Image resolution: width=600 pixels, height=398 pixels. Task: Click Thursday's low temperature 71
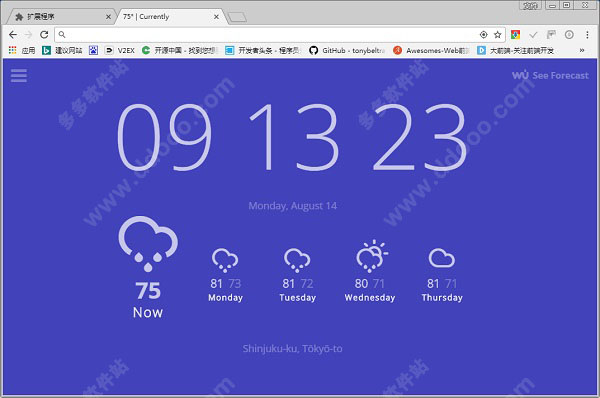pyautogui.click(x=451, y=284)
